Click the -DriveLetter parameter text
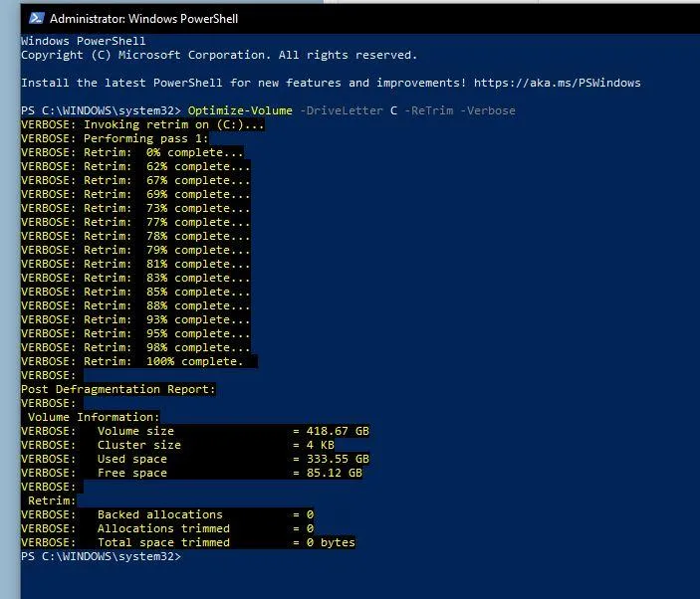700x599 pixels. coord(342,110)
